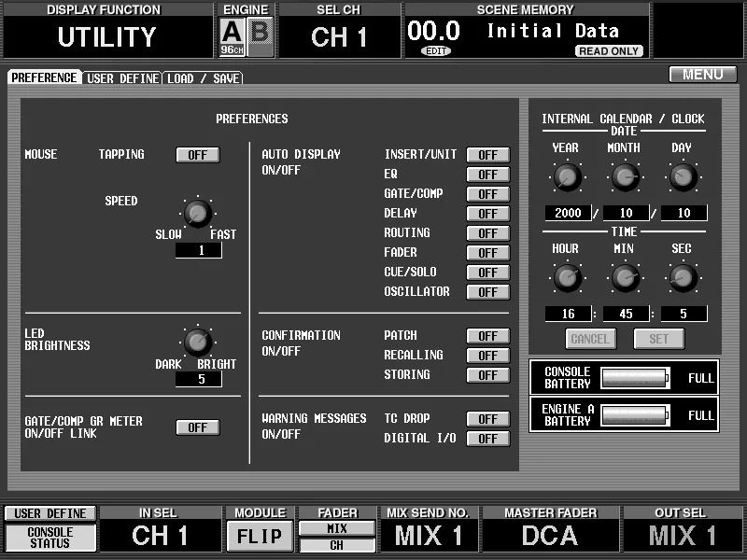Click the Year knob

567,177
